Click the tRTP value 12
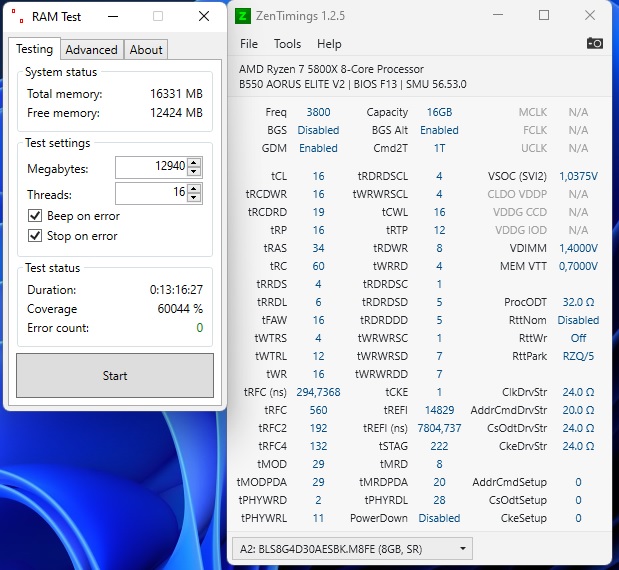619x570 pixels. point(439,230)
